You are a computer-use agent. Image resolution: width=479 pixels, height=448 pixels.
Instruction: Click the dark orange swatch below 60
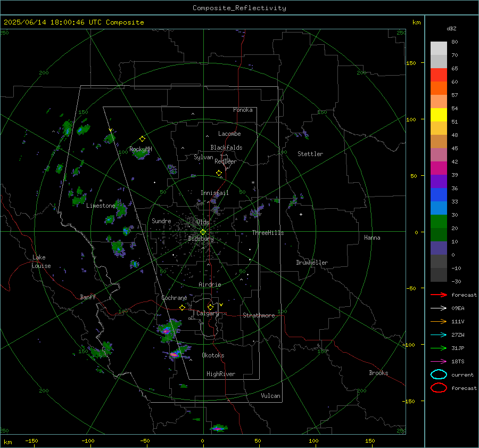(439, 88)
